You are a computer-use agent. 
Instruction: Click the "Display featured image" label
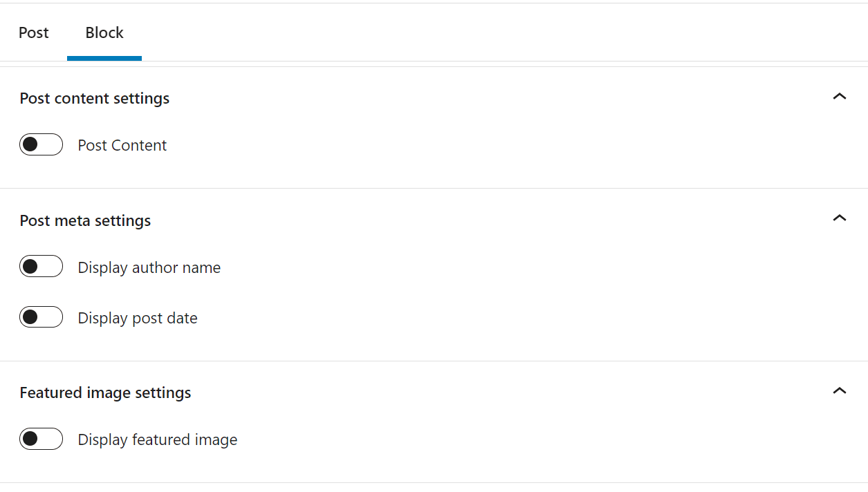coord(158,439)
